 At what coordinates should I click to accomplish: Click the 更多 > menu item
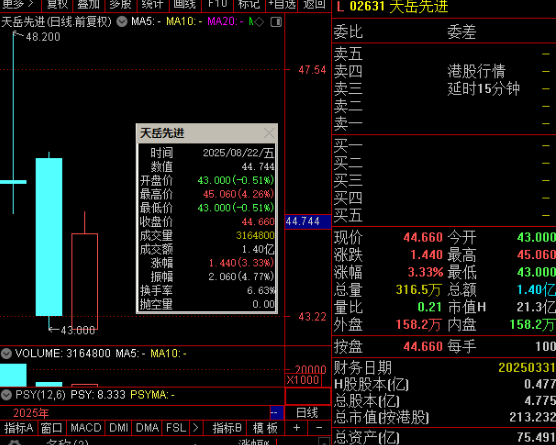click(18, 5)
